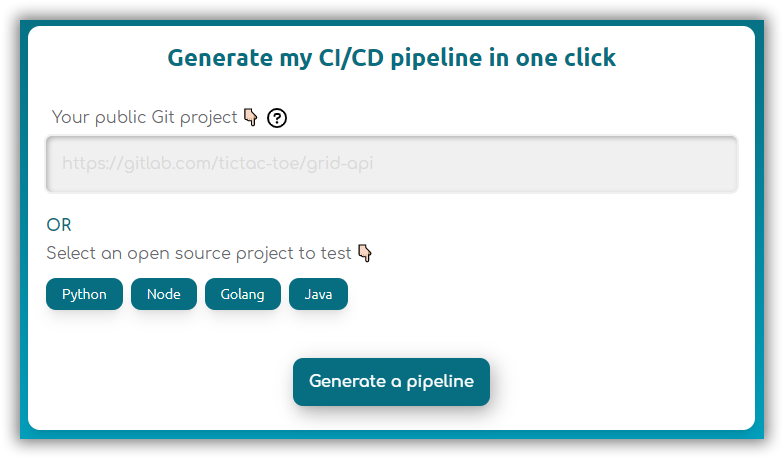Pick the Golang sample project
This screenshot has width=784, height=459.
pyautogui.click(x=243, y=294)
